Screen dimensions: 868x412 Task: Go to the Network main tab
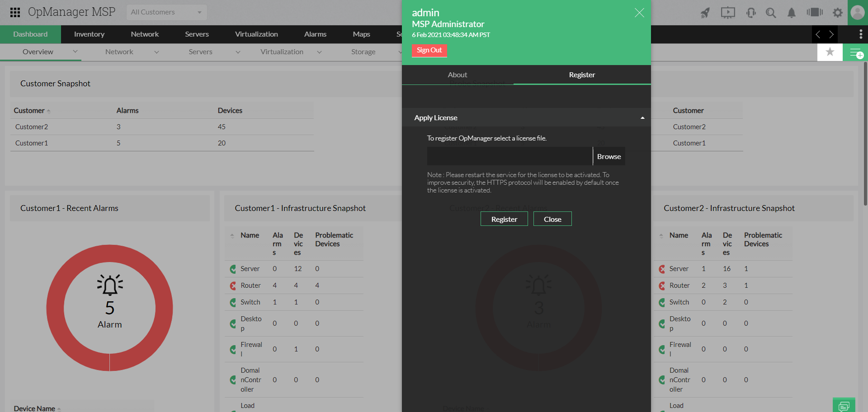(x=145, y=34)
